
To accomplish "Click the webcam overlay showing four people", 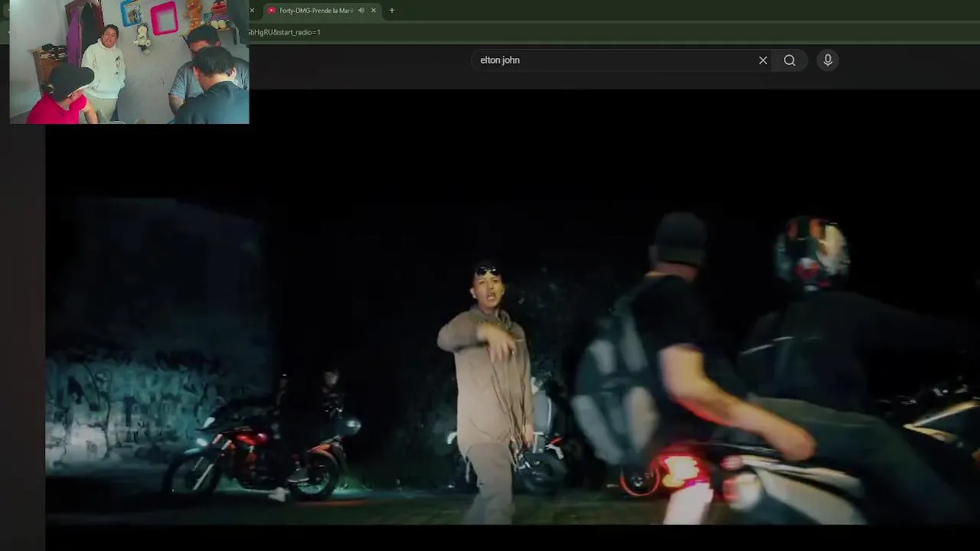I will (x=129, y=62).
